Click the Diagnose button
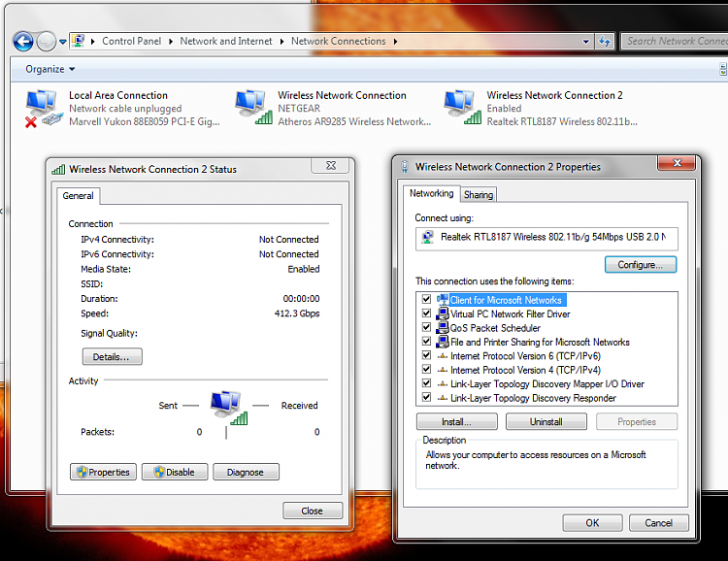728x561 pixels. (246, 472)
